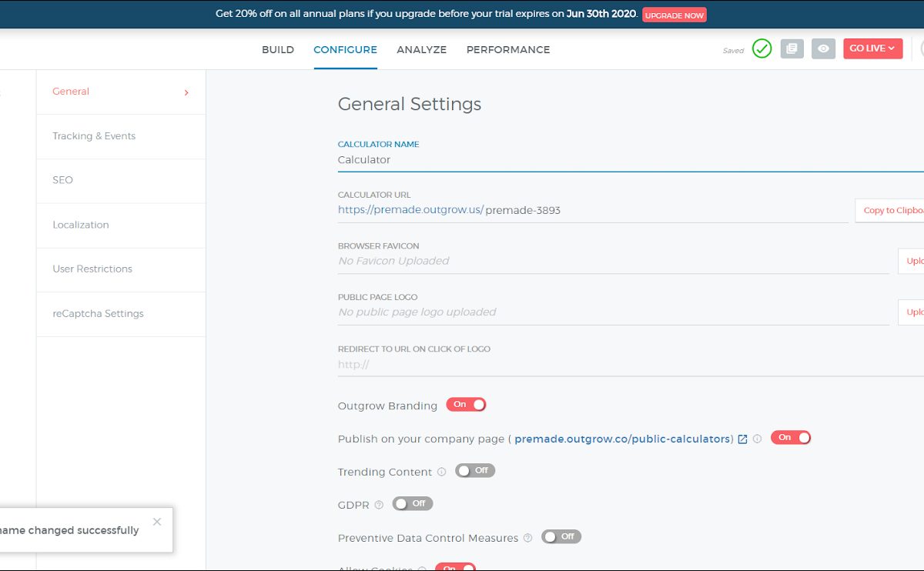
Task: Enable the Trending Content toggle
Action: [474, 470]
